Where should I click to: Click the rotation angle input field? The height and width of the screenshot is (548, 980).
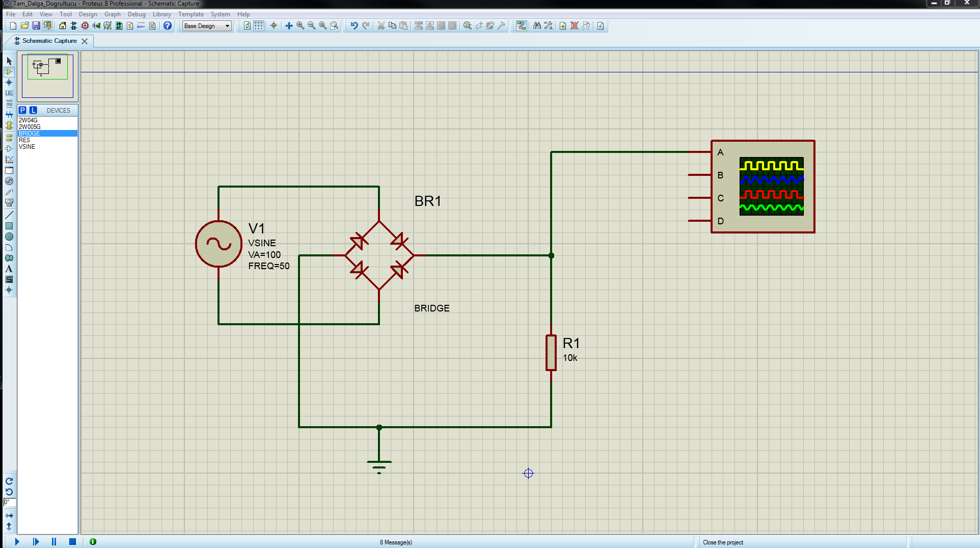tap(10, 503)
